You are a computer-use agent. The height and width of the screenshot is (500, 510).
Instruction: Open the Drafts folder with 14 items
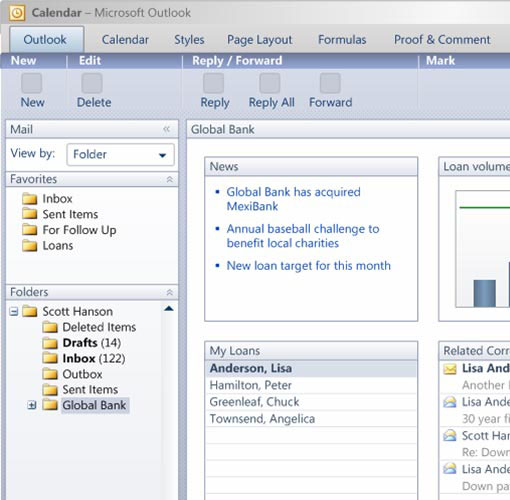(82, 343)
